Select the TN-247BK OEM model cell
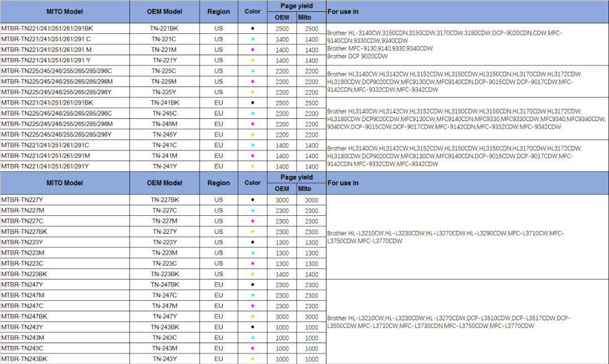This screenshot has width=609, height=364. point(164,285)
